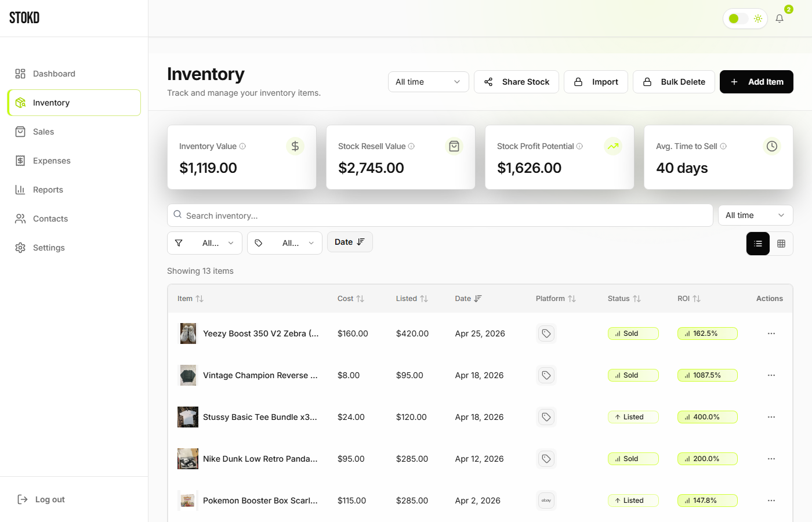Click the 1087.5% ROI badge

pos(708,375)
